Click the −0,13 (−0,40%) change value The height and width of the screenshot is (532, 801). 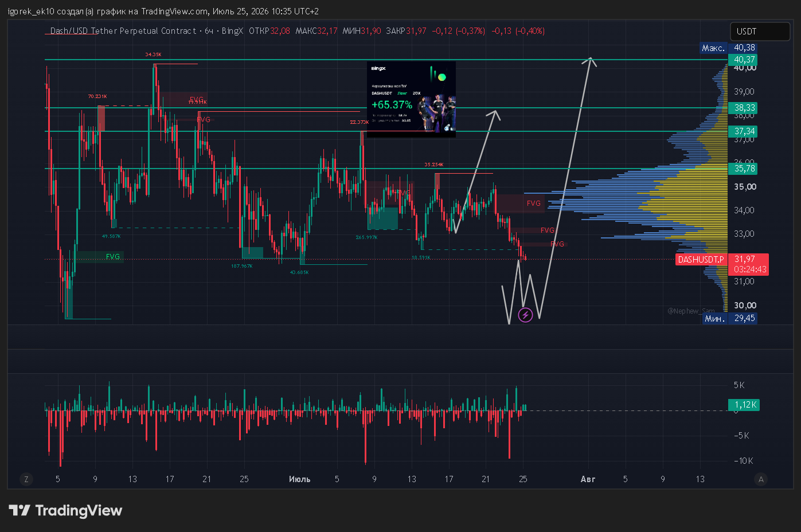pyautogui.click(x=518, y=31)
